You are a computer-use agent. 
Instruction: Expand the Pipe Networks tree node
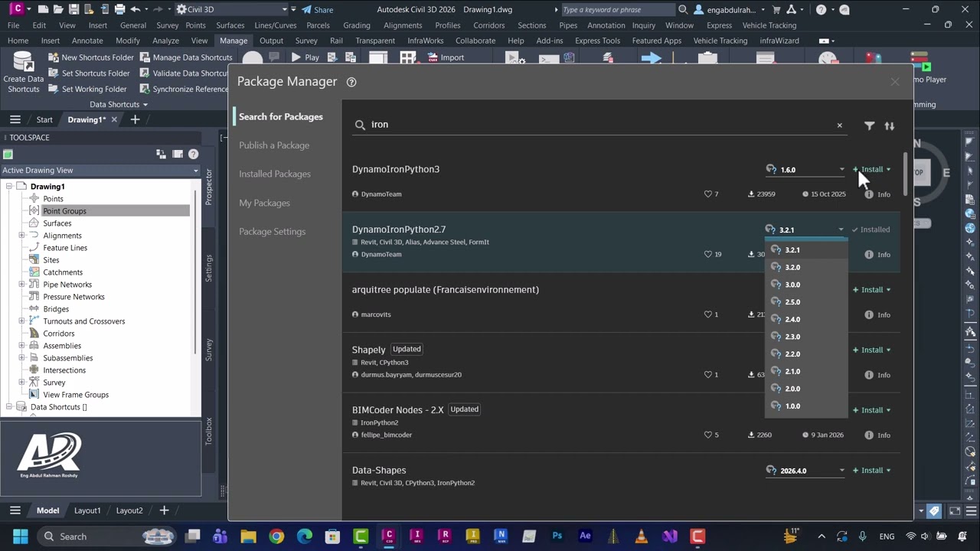point(21,285)
